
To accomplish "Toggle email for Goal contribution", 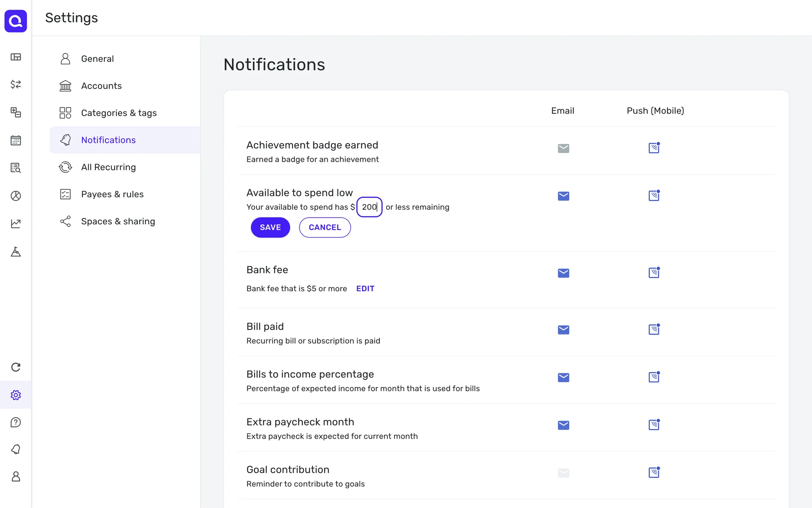I will click(x=563, y=473).
